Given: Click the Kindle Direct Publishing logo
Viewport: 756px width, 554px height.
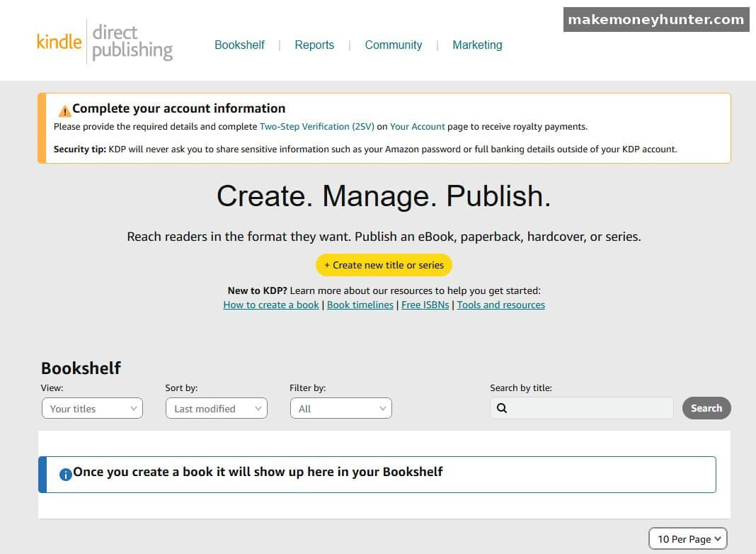Looking at the screenshot, I should pos(105,42).
